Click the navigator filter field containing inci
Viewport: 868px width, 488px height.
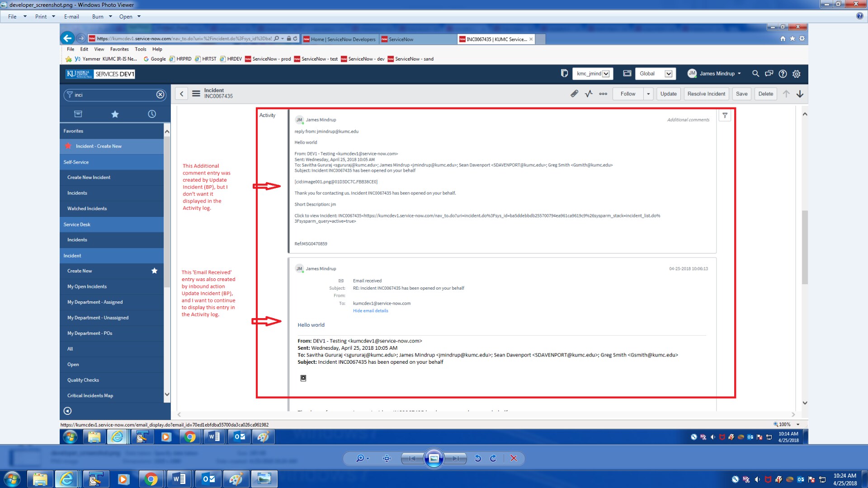click(114, 94)
